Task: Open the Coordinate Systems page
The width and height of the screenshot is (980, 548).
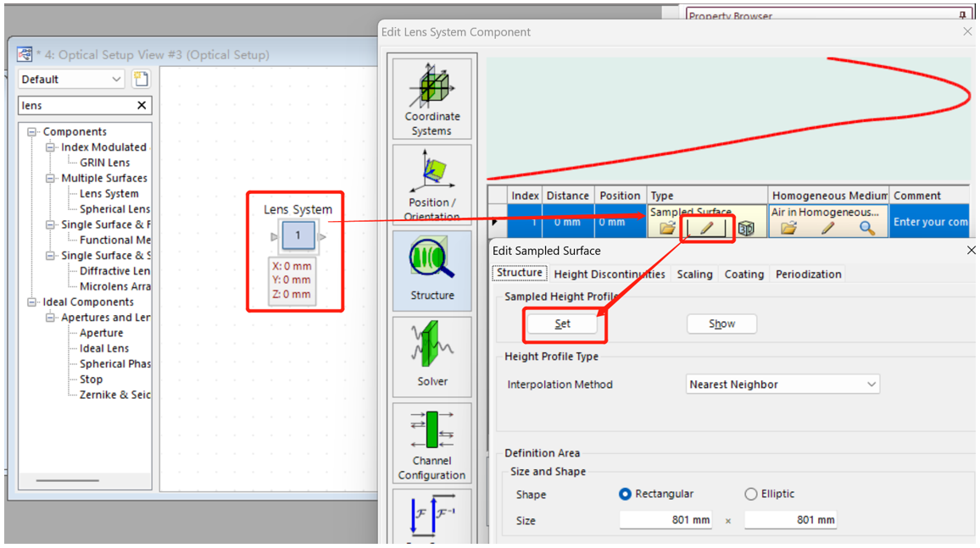Action: coord(432,99)
